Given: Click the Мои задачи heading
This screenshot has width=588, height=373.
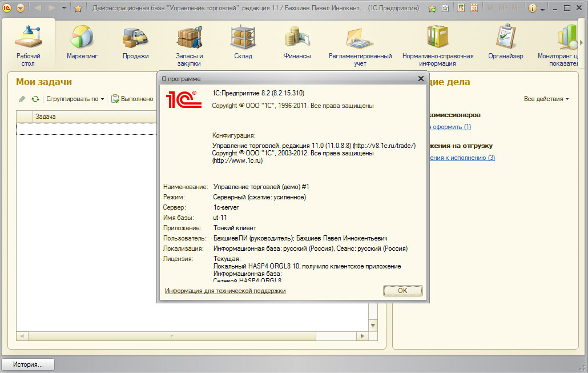Looking at the screenshot, I should [44, 82].
